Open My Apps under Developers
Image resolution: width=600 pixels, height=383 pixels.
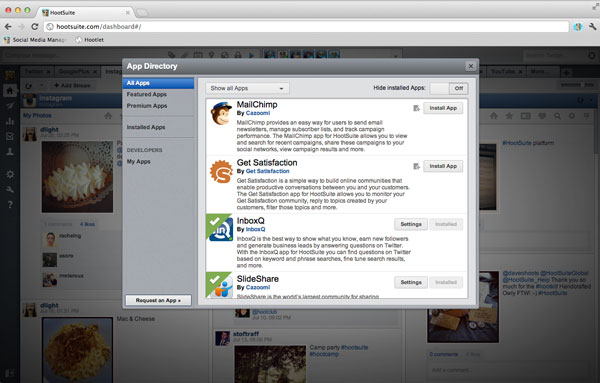coord(139,161)
